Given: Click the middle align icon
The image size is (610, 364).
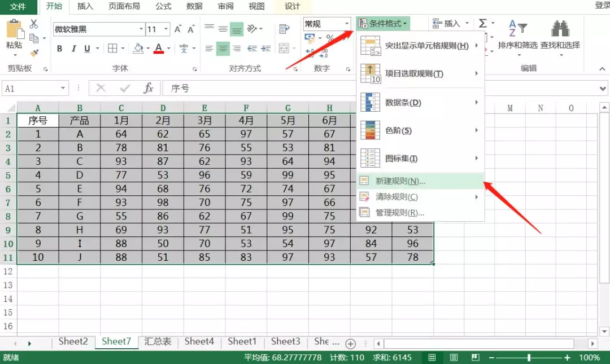Looking at the screenshot, I should click(223, 29).
